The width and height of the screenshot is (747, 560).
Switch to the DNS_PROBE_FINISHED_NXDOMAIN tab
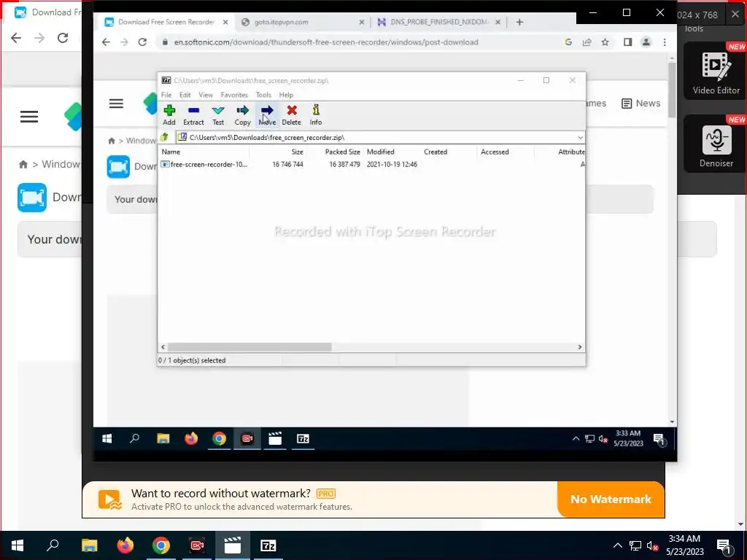(x=438, y=22)
